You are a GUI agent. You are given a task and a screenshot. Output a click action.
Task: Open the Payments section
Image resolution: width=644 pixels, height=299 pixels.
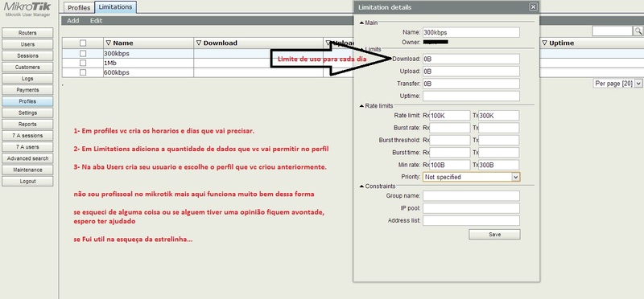tap(27, 90)
